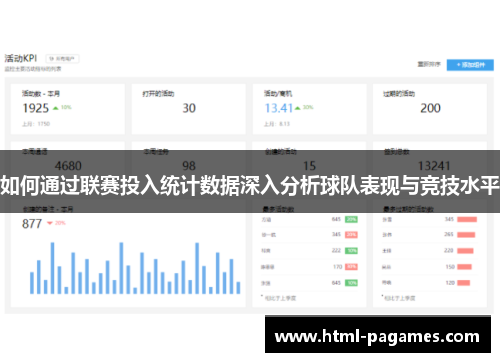Click the green up arrow next to 1925

pos(56,108)
